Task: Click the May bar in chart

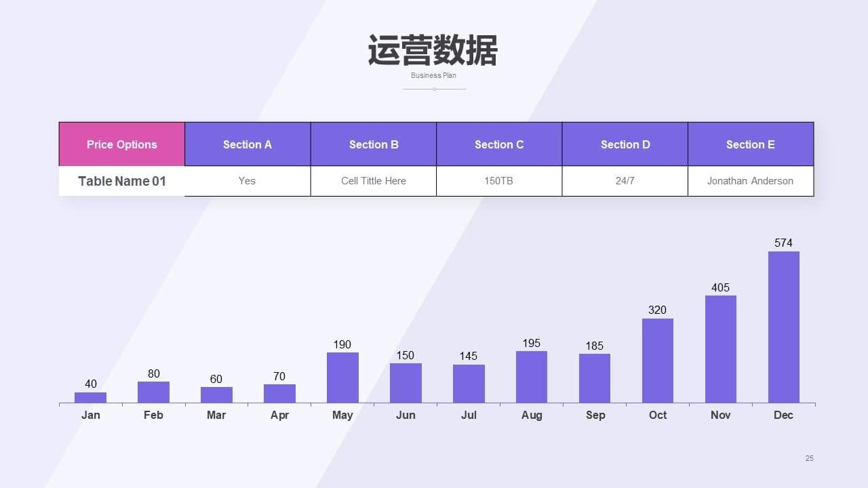Action: tap(342, 378)
